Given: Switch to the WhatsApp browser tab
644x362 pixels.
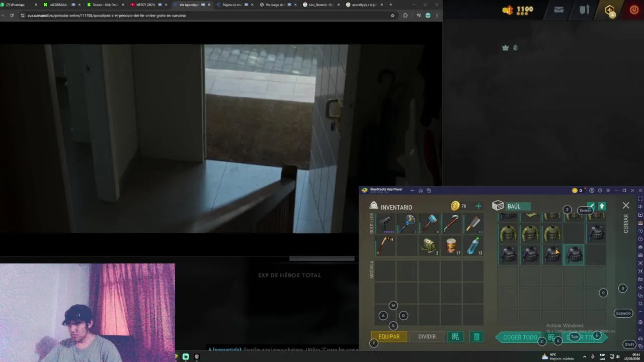Looking at the screenshot, I should (18, 5).
